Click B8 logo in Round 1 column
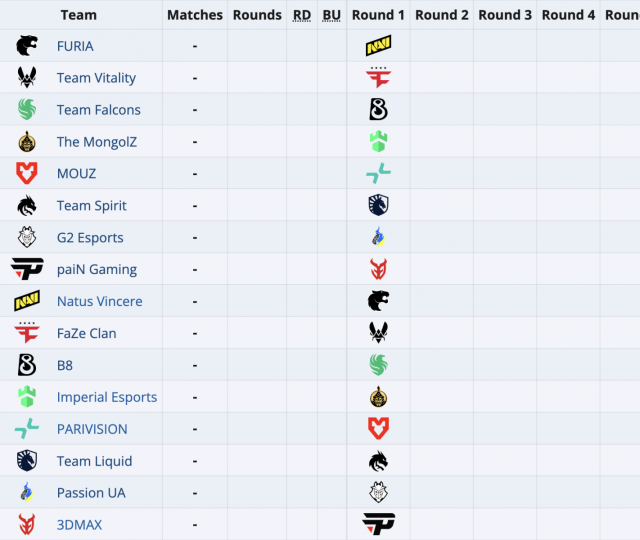 (378, 110)
